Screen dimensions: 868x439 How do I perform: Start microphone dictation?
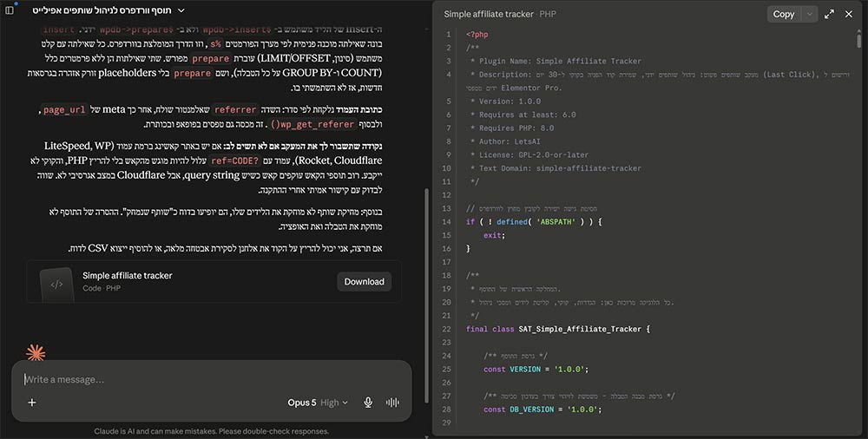(368, 403)
